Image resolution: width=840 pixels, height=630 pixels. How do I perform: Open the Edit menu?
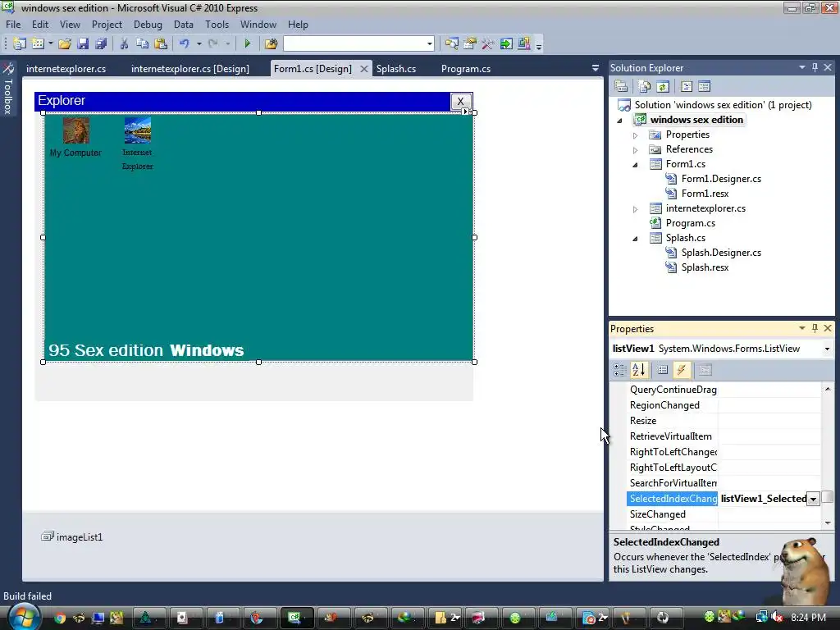click(x=39, y=25)
